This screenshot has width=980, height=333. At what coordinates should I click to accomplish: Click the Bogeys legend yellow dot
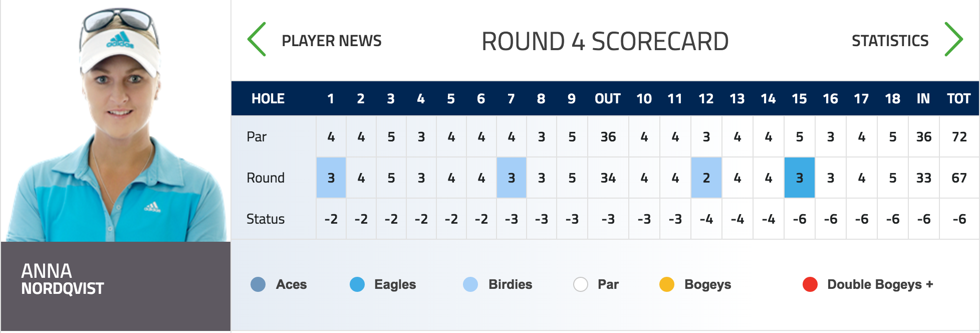pos(667,284)
